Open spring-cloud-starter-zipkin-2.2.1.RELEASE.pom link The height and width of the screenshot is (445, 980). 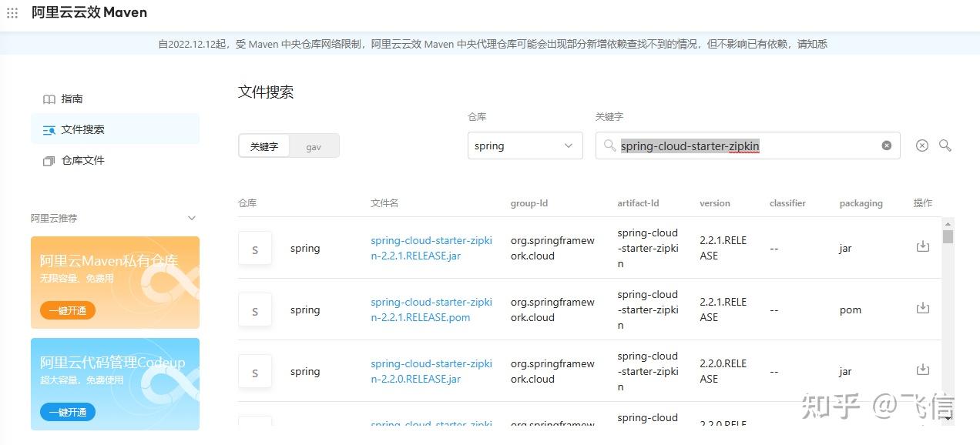click(x=431, y=309)
